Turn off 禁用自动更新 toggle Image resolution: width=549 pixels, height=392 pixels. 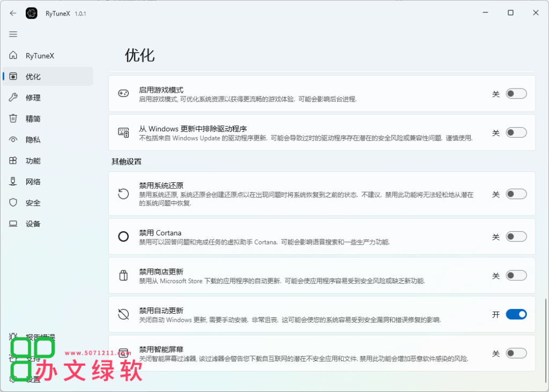pos(516,314)
